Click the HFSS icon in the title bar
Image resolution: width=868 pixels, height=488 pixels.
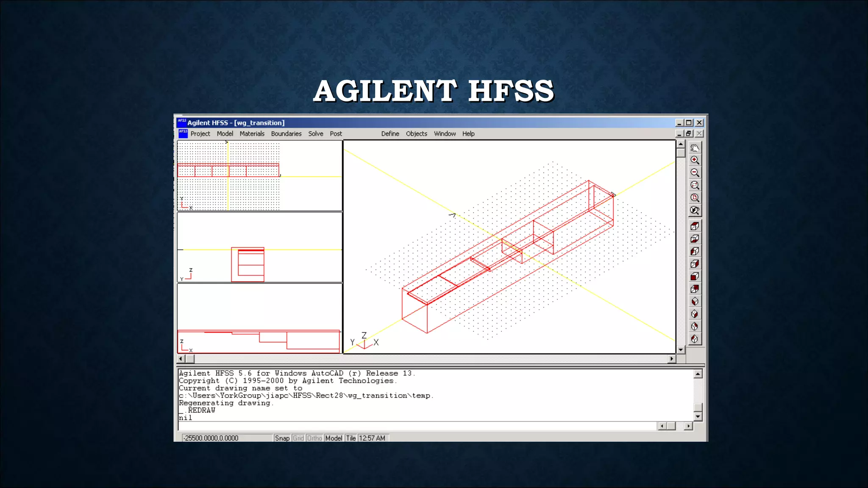182,122
